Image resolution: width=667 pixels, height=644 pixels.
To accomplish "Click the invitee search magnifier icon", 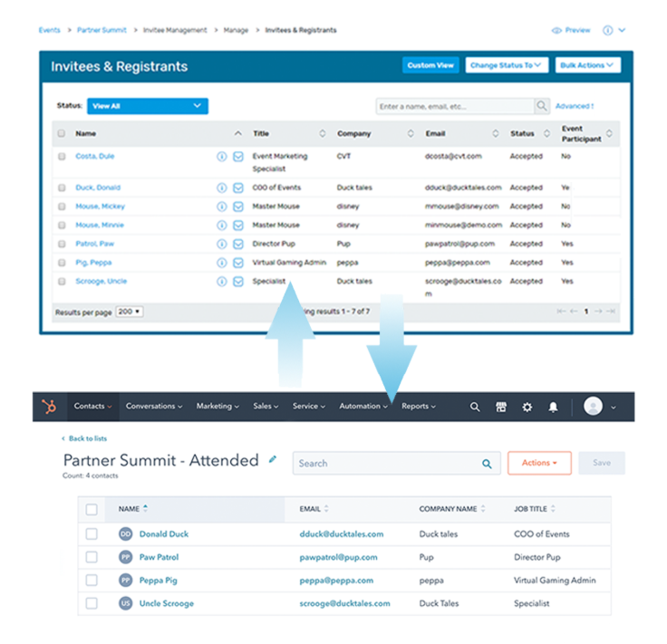I will (542, 106).
